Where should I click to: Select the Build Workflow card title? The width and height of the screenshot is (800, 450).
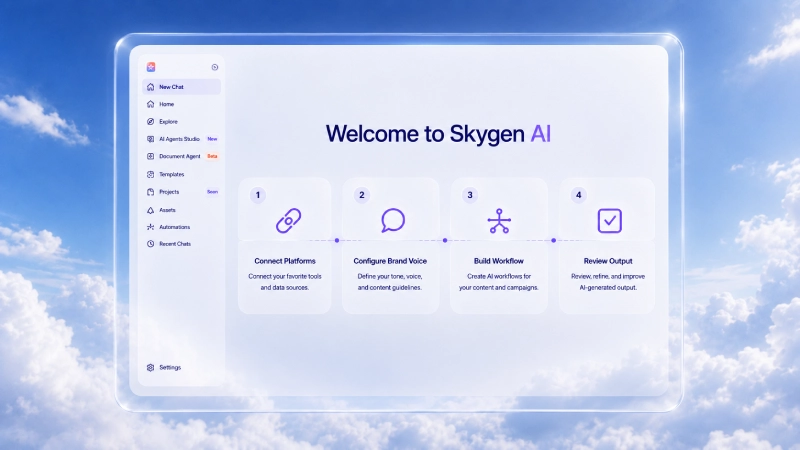[x=498, y=261]
